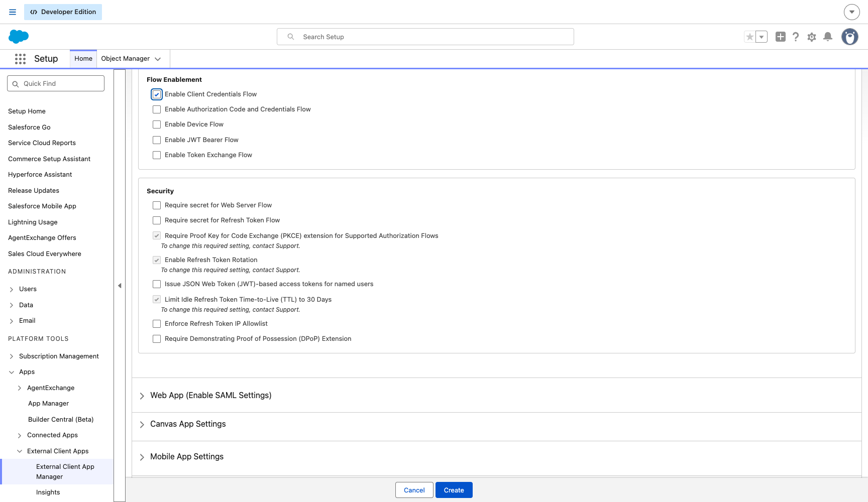Click the top-right circular dropdown arrow
868x502 pixels.
[852, 12]
